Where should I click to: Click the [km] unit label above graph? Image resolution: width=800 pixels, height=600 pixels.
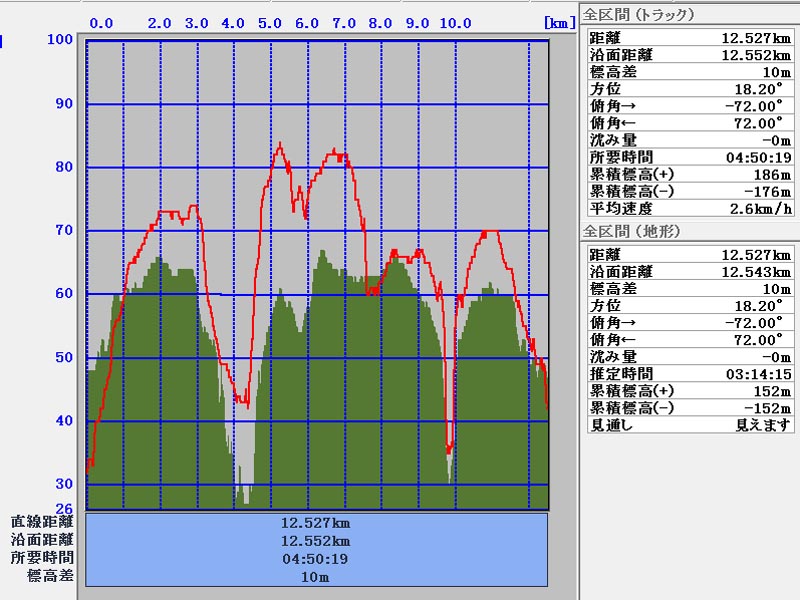[x=558, y=22]
